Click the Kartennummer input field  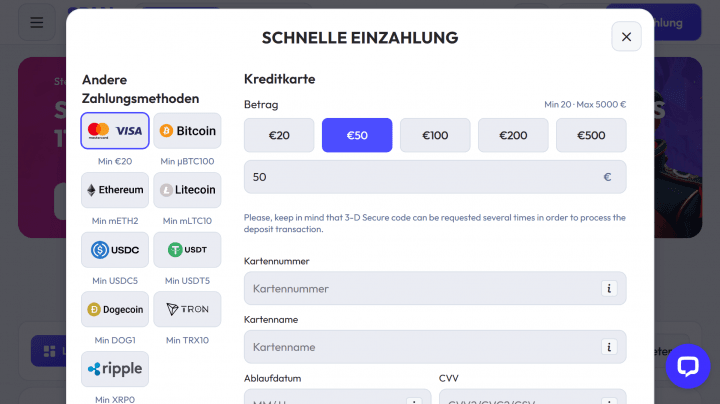(x=420, y=288)
